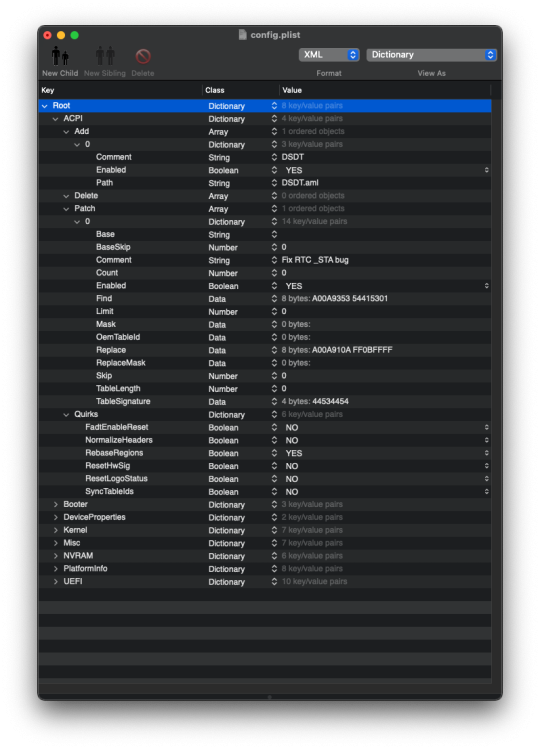Viewport: 540px width, 750px height.
Task: Select the TableLength key row
Action: coord(264,388)
